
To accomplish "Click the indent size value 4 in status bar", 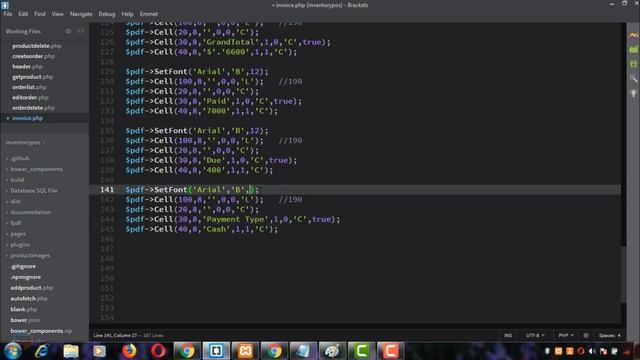I will pos(619,335).
